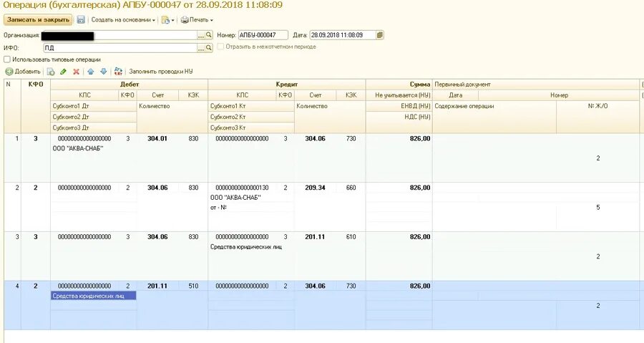Move row down with the blue down arrow
The image size is (644, 343).
104,72
